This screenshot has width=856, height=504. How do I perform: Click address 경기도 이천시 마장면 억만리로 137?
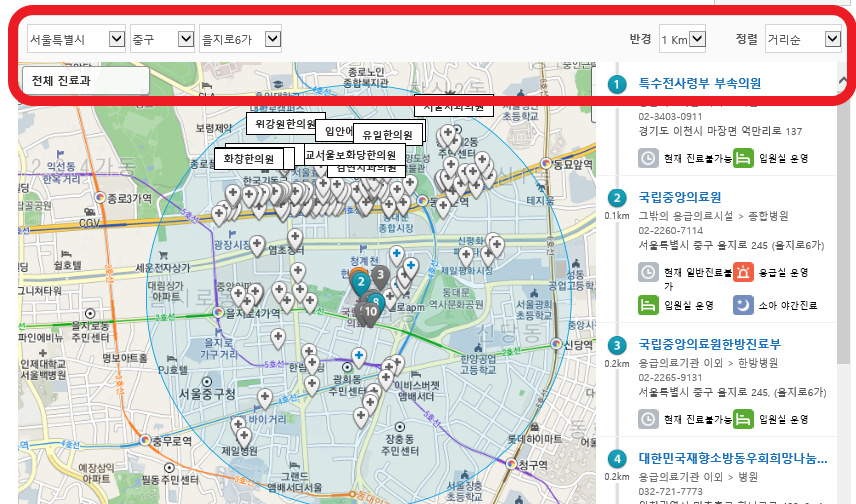pyautogui.click(x=720, y=131)
